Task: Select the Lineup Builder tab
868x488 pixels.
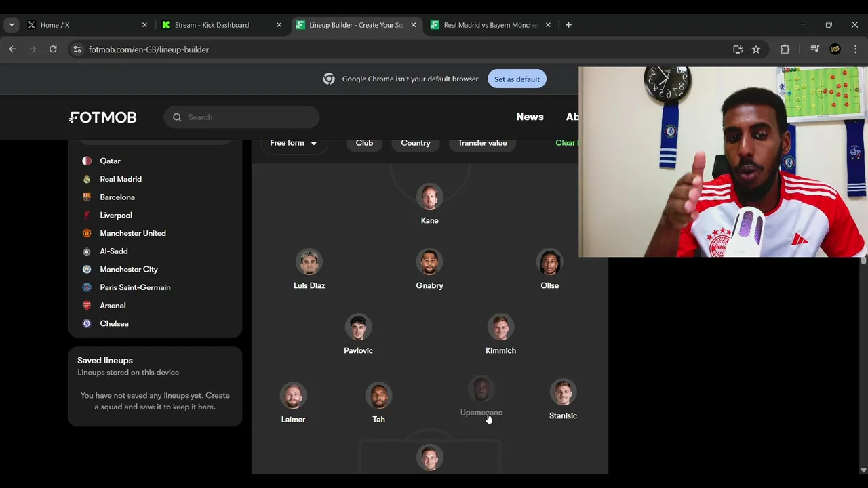Action: tap(356, 25)
